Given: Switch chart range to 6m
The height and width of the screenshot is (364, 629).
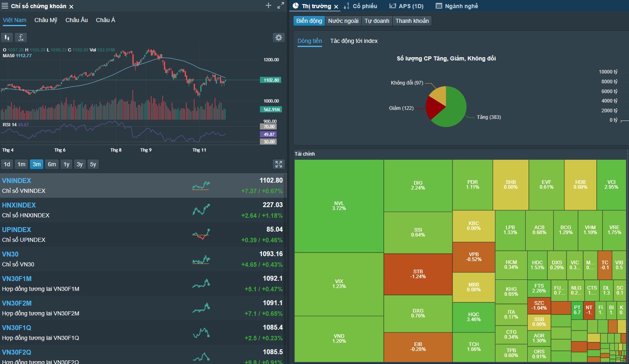Looking at the screenshot, I should pos(52,164).
